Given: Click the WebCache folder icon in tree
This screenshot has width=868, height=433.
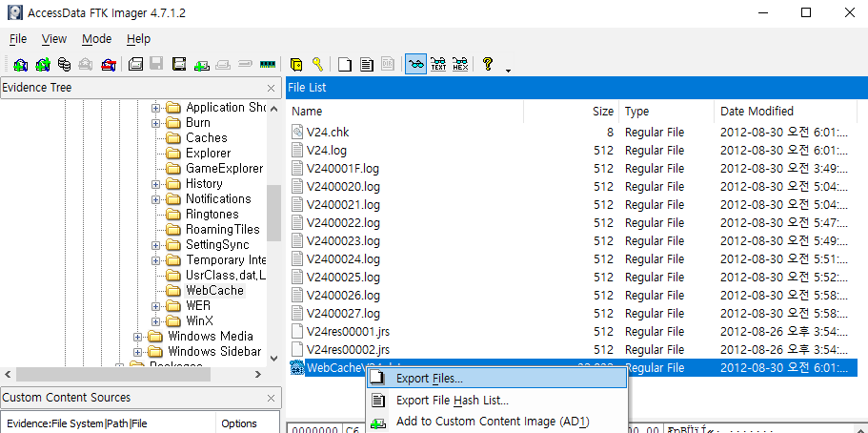Looking at the screenshot, I should tap(173, 291).
